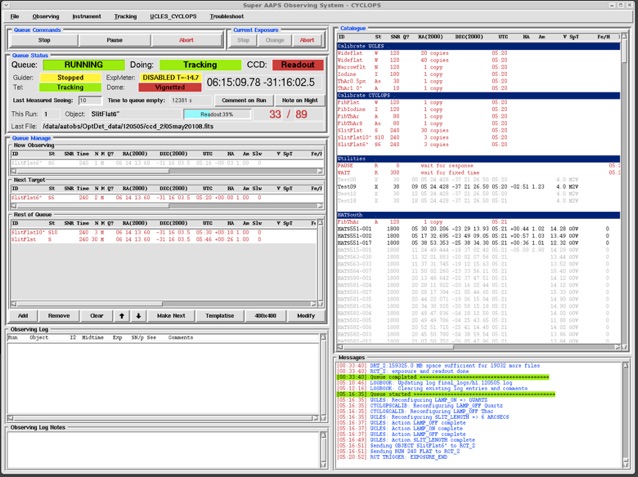Abort the queue in Queue Commands
The image size is (638, 477).
[186, 40]
